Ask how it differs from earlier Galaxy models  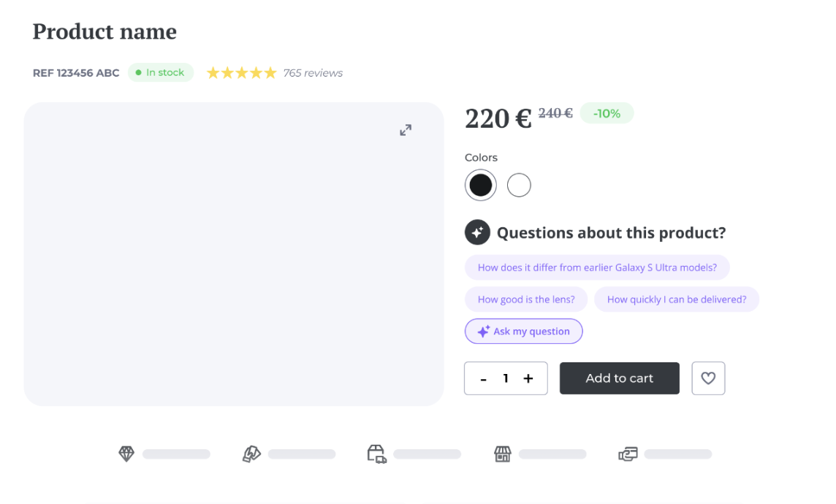coord(597,268)
